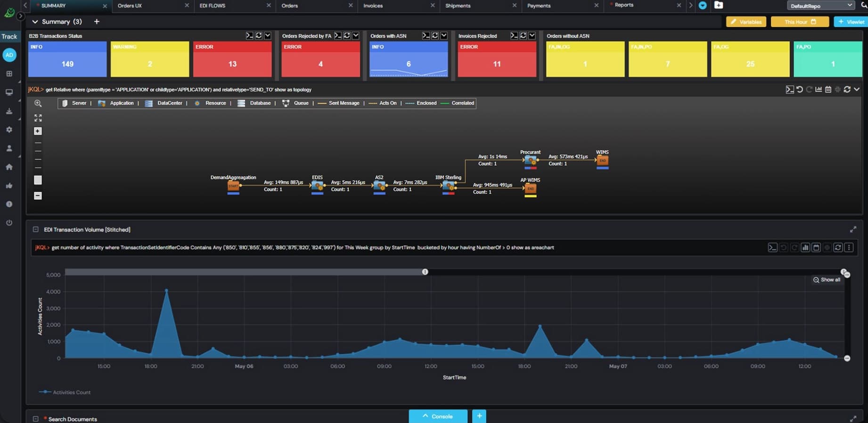
Task: Open EDI Transaction Volume more options menu
Action: 849,247
